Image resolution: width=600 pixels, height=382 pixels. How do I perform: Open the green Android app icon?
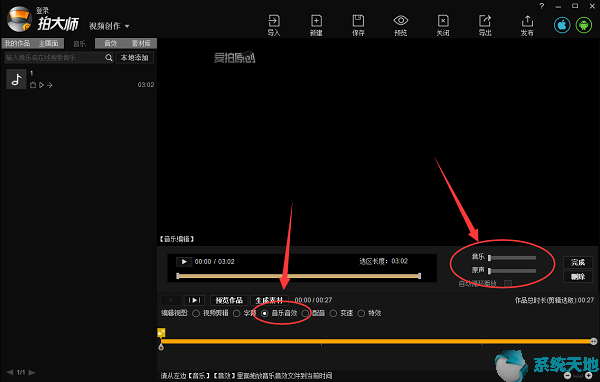click(x=584, y=25)
